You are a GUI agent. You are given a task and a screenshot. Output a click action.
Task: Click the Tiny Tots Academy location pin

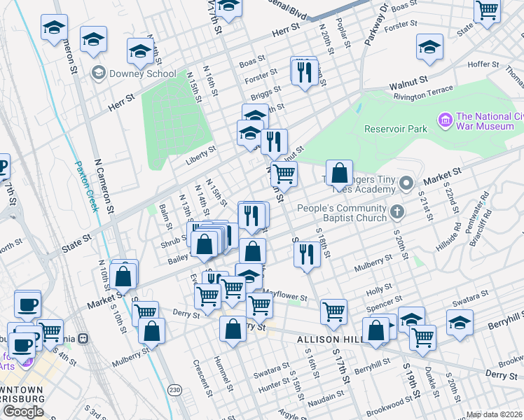(407, 184)
